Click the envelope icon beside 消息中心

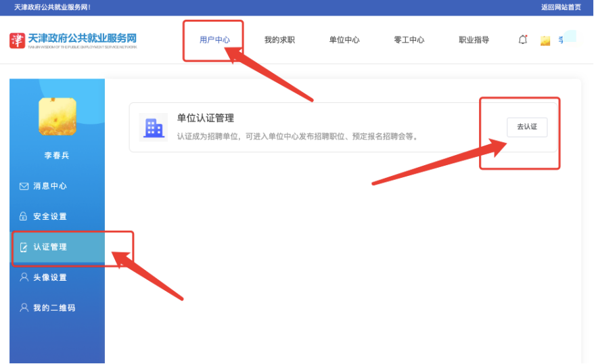tap(24, 186)
